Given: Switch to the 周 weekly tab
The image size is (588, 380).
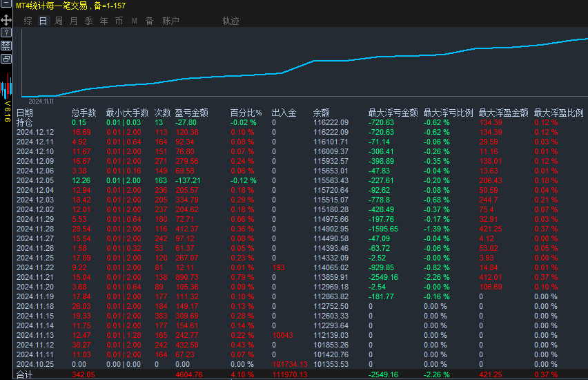Looking at the screenshot, I should (x=59, y=21).
